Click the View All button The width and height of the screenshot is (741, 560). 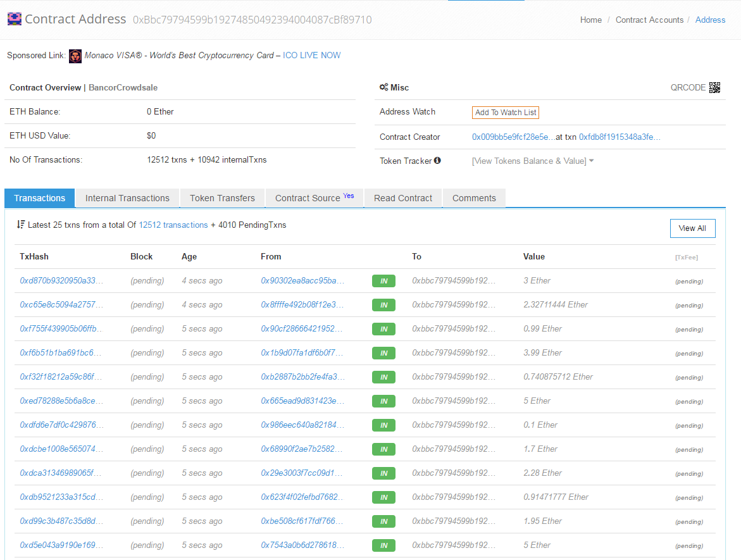(692, 228)
